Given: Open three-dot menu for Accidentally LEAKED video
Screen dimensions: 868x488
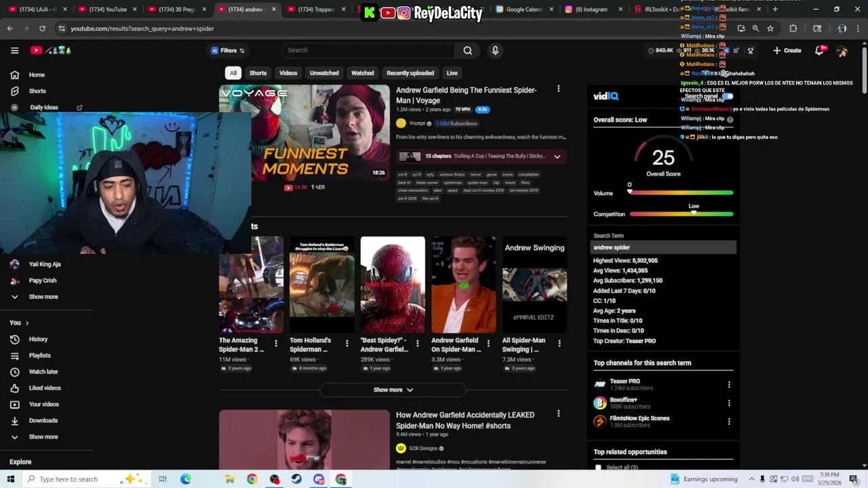Looking at the screenshot, I should [558, 413].
